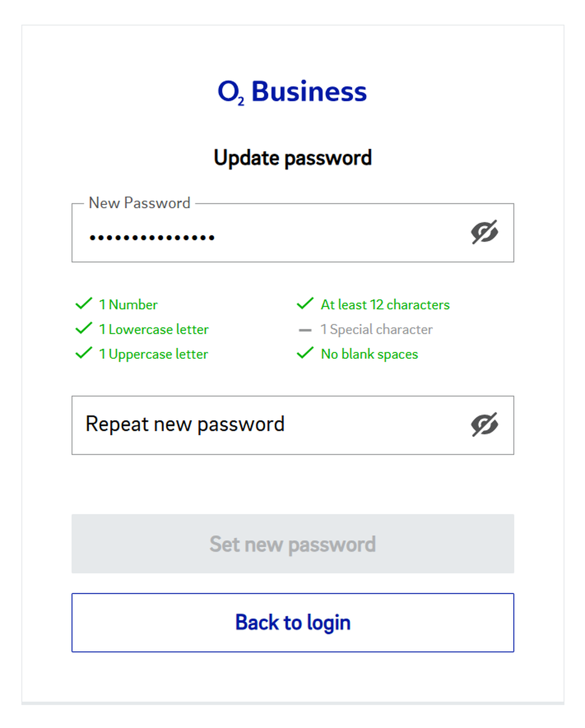Image resolution: width=585 pixels, height=728 pixels.
Task: Click the checkmark beside 1 Uppercase letter
Action: click(84, 353)
